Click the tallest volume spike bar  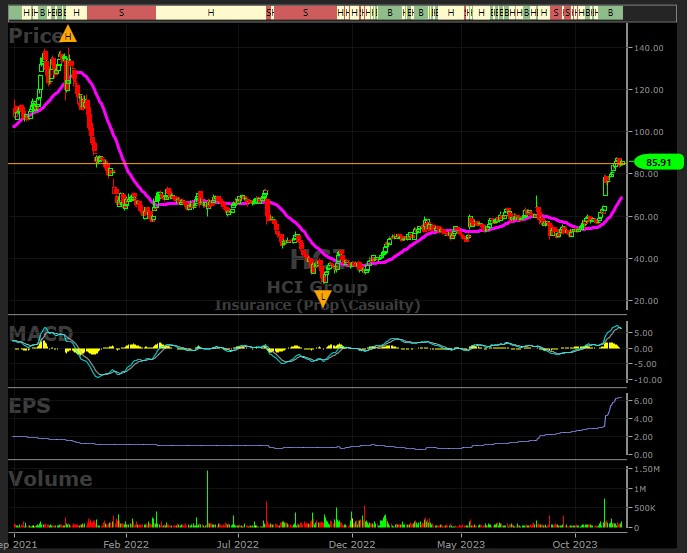[207, 498]
